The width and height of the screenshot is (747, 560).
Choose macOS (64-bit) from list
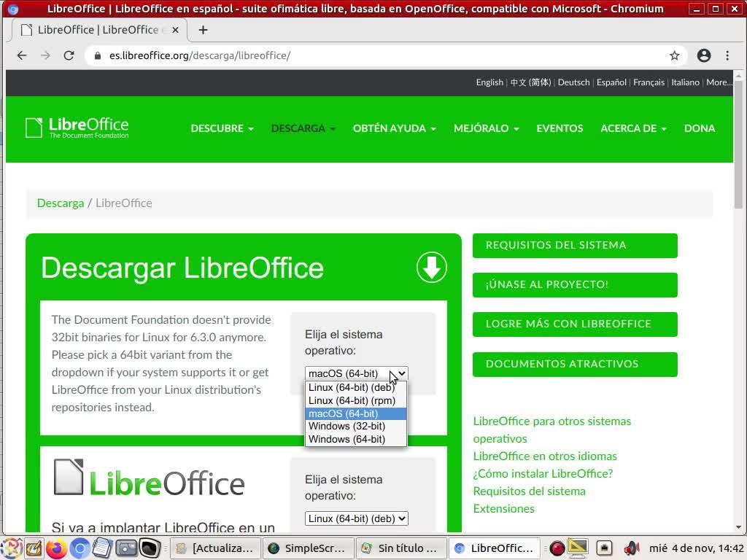[356, 413]
